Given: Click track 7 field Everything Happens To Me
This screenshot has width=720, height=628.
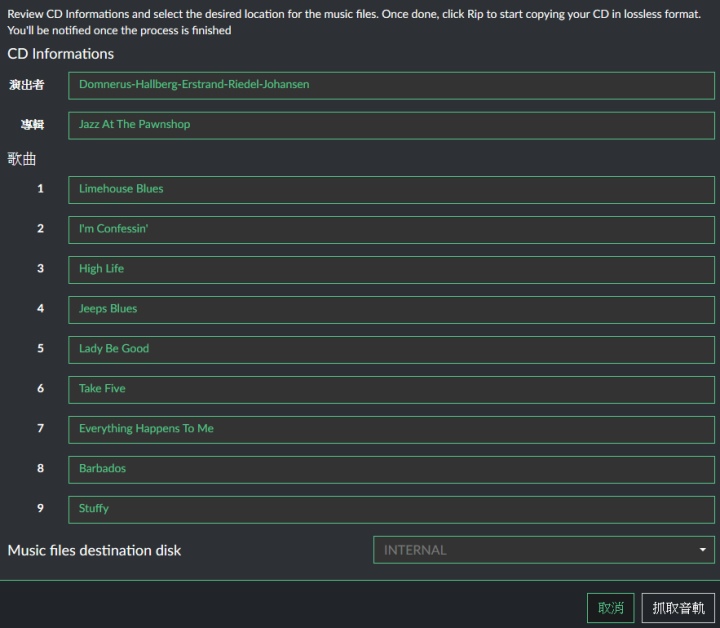Looking at the screenshot, I should (x=391, y=429).
